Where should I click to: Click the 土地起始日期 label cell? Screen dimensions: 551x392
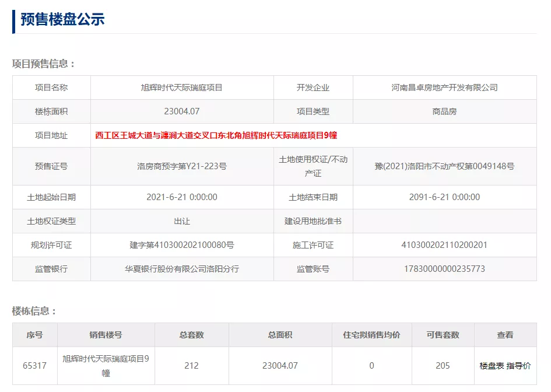point(51,197)
